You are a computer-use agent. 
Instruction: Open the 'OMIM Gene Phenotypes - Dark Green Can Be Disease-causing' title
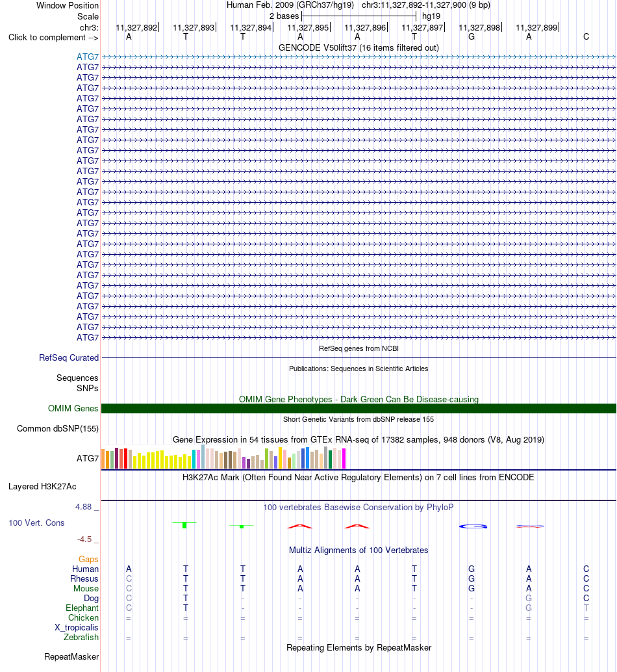click(359, 399)
